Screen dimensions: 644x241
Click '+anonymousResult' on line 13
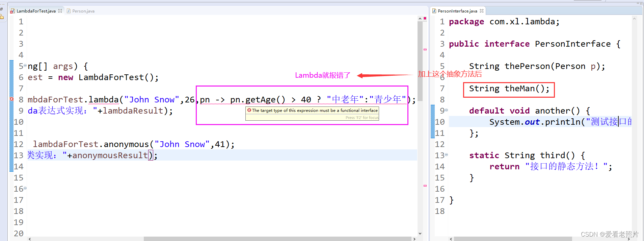(x=108, y=155)
